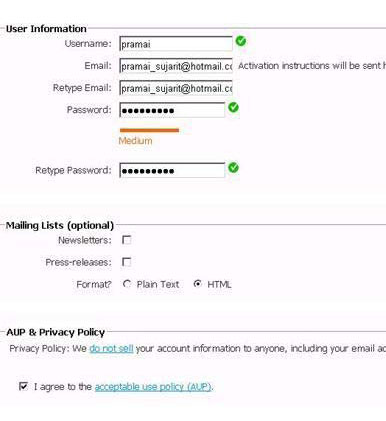Screen dimensions: 386x421
Task: Click green checkmark next to Username field
Action: click(x=241, y=41)
